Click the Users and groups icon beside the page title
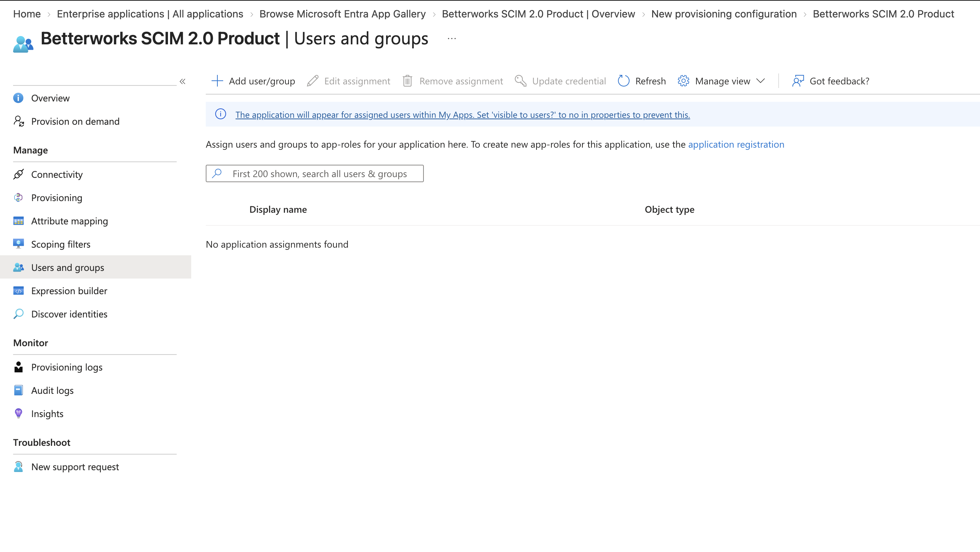Image resolution: width=980 pixels, height=552 pixels. (23, 44)
